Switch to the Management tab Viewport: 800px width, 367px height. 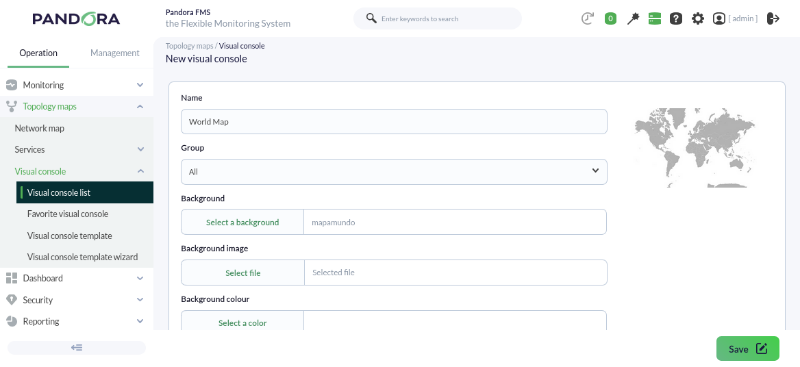tap(115, 53)
